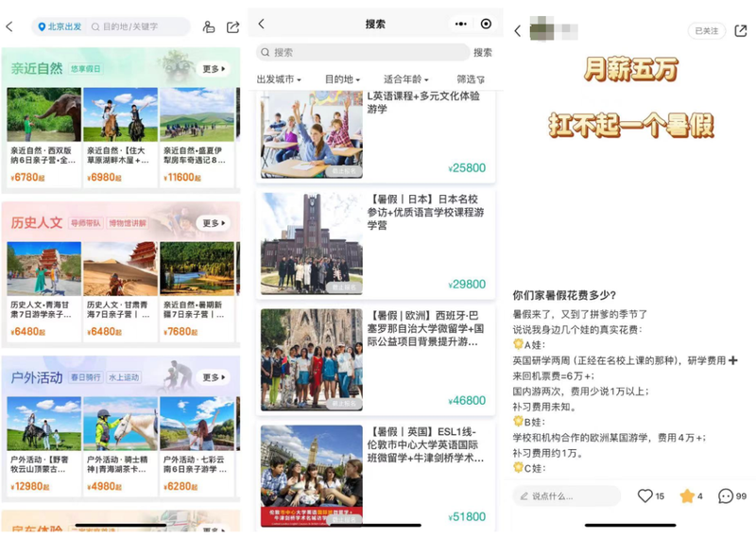Click the ¥29800 price
The image size is (756, 539).
467,285
